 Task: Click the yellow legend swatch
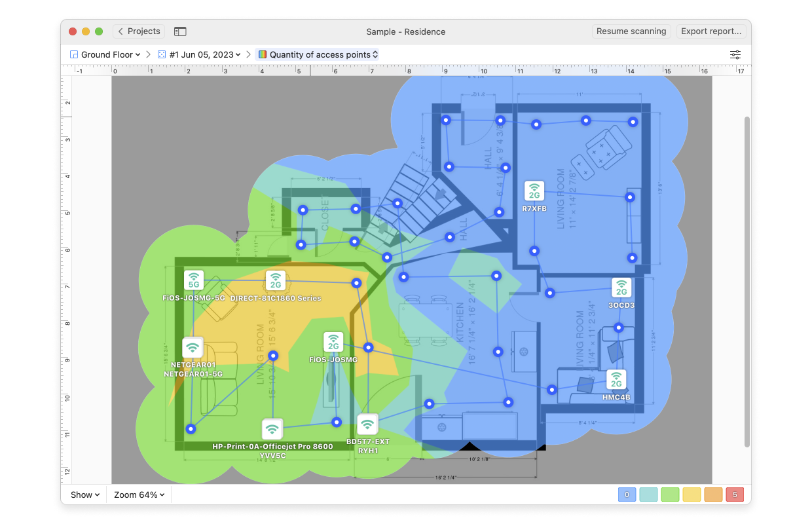pos(692,495)
